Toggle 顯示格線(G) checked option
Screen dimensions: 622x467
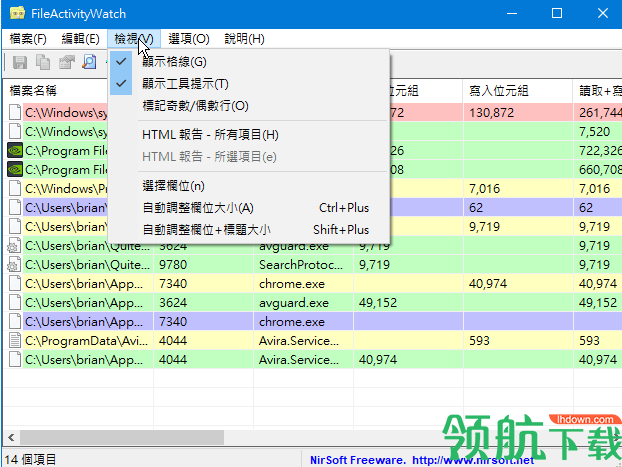coord(249,61)
